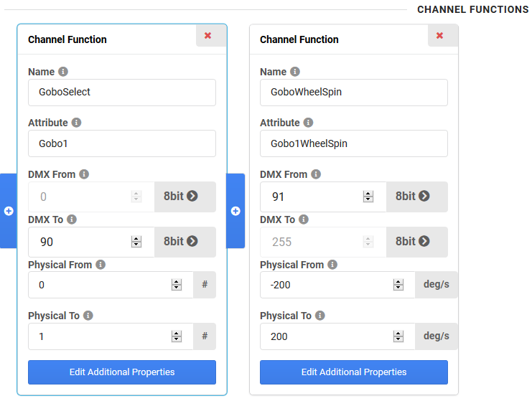532x401 pixels.
Task: Click the blue plus strip left of GoboSelect
Action: coord(9,211)
